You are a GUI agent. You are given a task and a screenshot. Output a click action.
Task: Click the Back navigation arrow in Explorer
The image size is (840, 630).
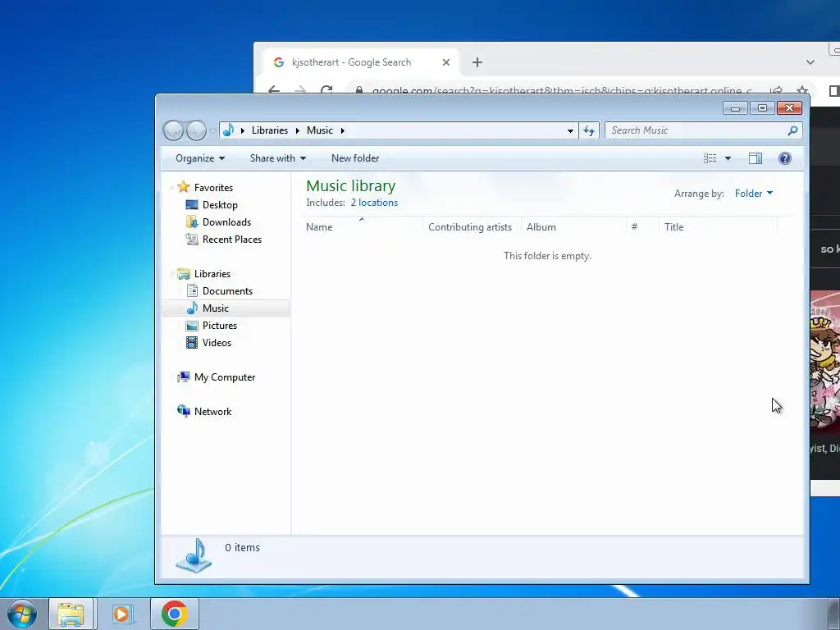click(173, 130)
